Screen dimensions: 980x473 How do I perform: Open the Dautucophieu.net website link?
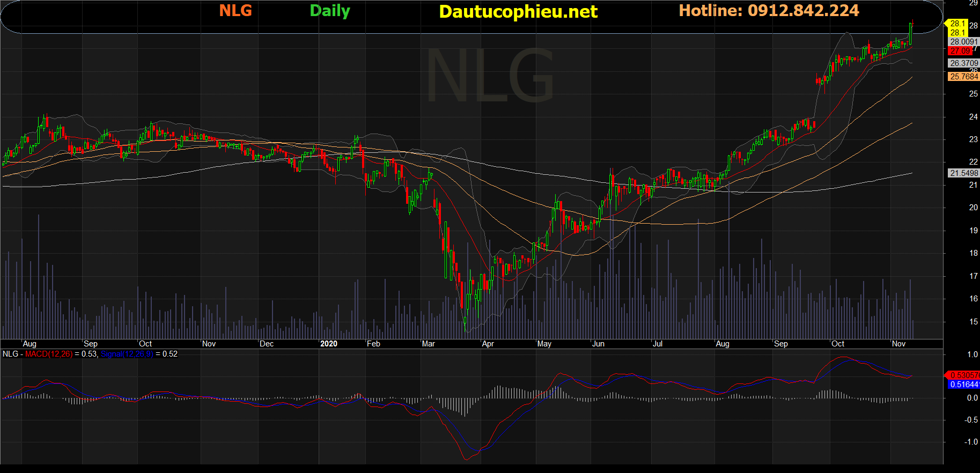[x=518, y=12]
